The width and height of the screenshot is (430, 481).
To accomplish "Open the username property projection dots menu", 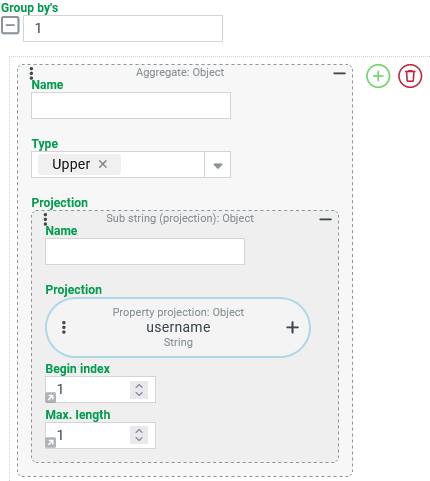I will 64,327.
